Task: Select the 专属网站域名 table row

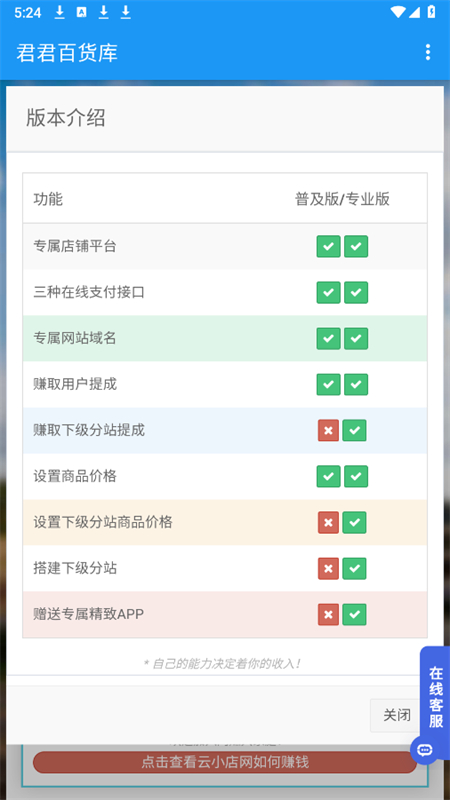Action: pos(225,338)
